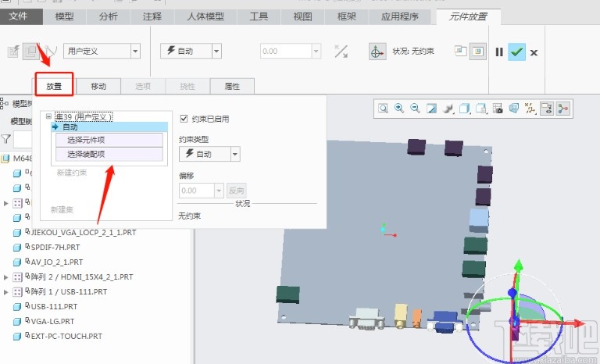Open the Datum Display Filters icon

click(530, 109)
